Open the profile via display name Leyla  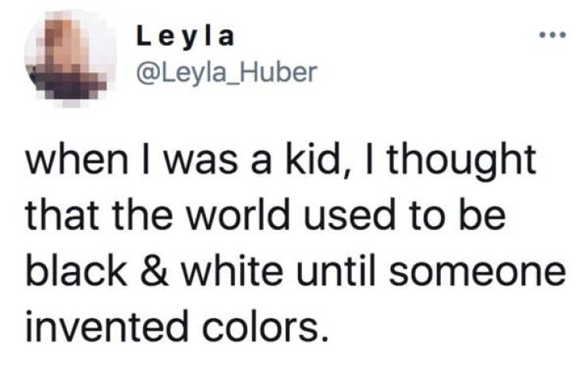pyautogui.click(x=188, y=37)
